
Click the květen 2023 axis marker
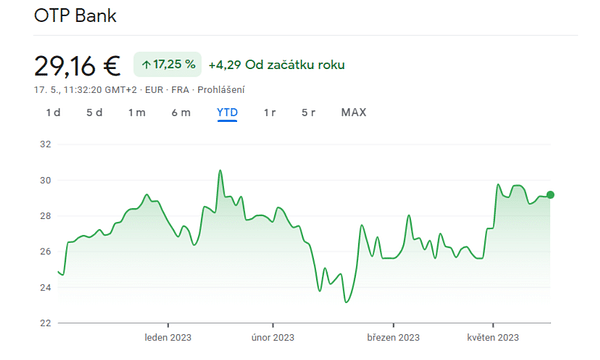(493, 337)
